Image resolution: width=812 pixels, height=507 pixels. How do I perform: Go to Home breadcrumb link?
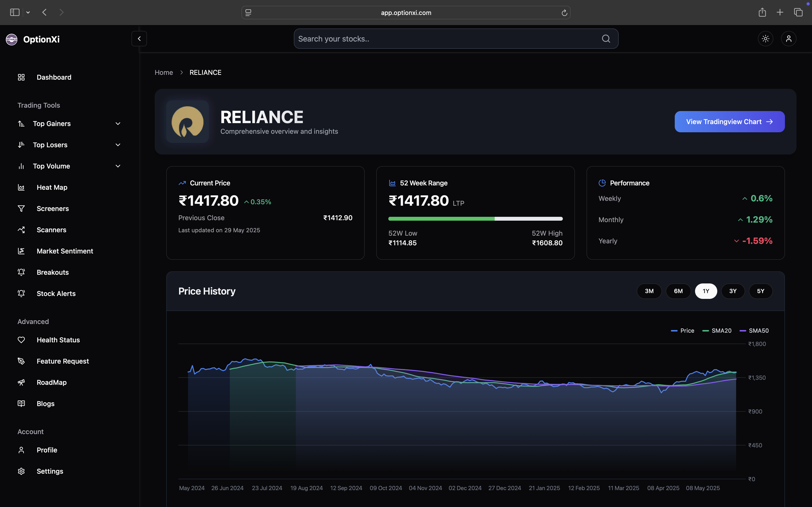coord(164,72)
